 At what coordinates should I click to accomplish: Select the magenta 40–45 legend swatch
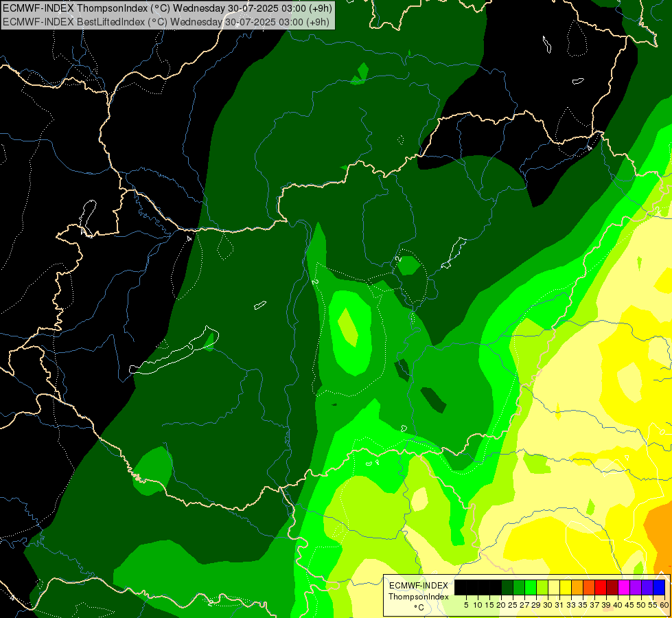(624, 587)
